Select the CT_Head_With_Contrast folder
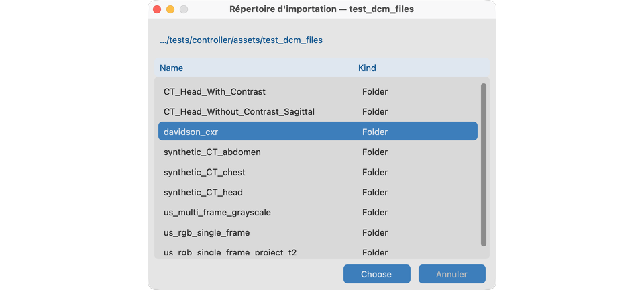 point(317,91)
